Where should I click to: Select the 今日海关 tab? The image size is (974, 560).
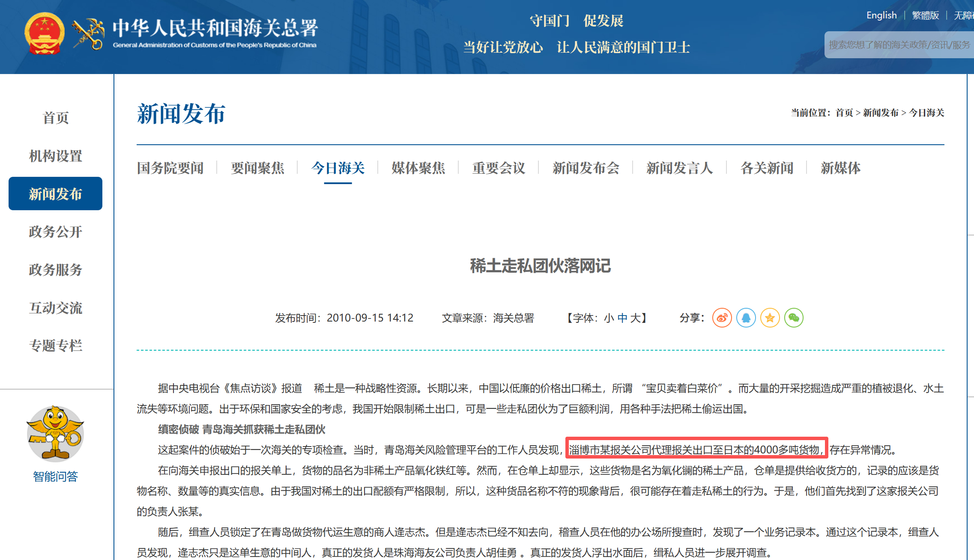(338, 168)
